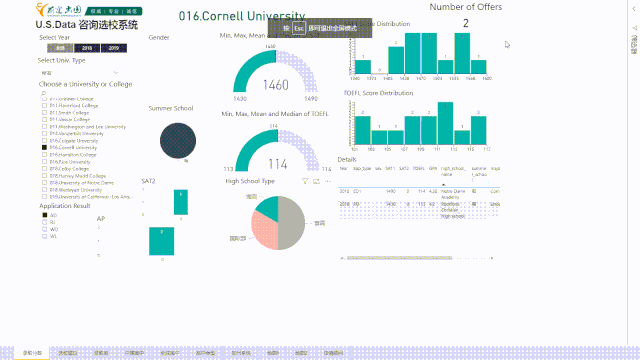Activate focus mode icon on High School Type

[x=316, y=181]
